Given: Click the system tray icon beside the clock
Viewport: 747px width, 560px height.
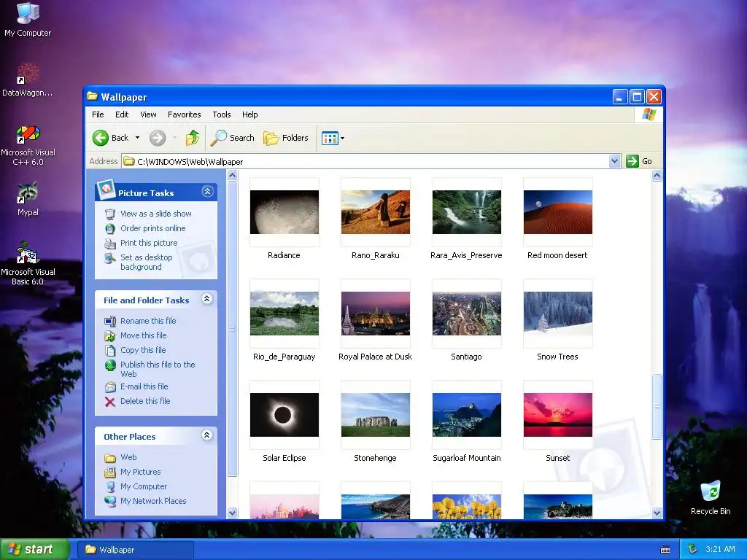Looking at the screenshot, I should (692, 550).
